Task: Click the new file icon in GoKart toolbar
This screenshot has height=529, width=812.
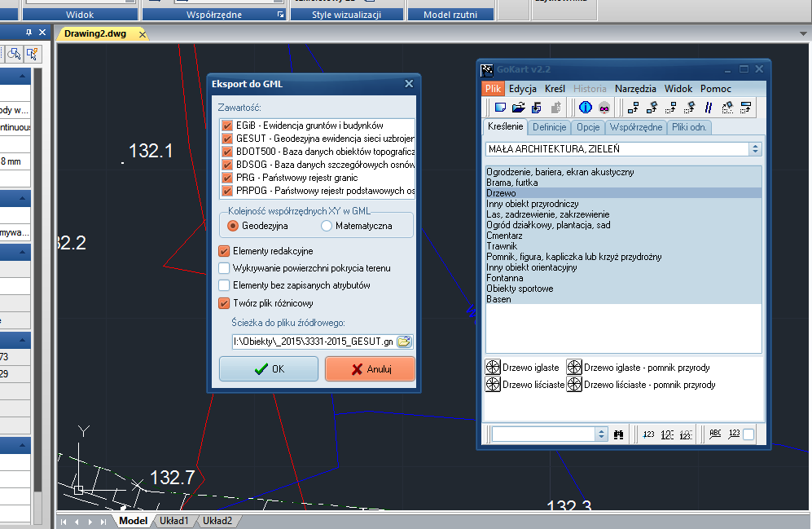Action: point(501,108)
